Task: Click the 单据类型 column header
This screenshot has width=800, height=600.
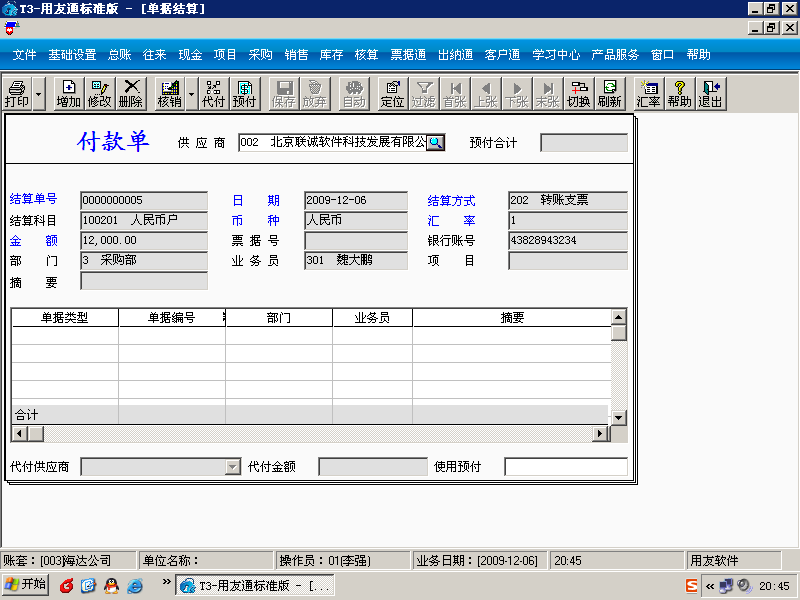Action: 65,318
